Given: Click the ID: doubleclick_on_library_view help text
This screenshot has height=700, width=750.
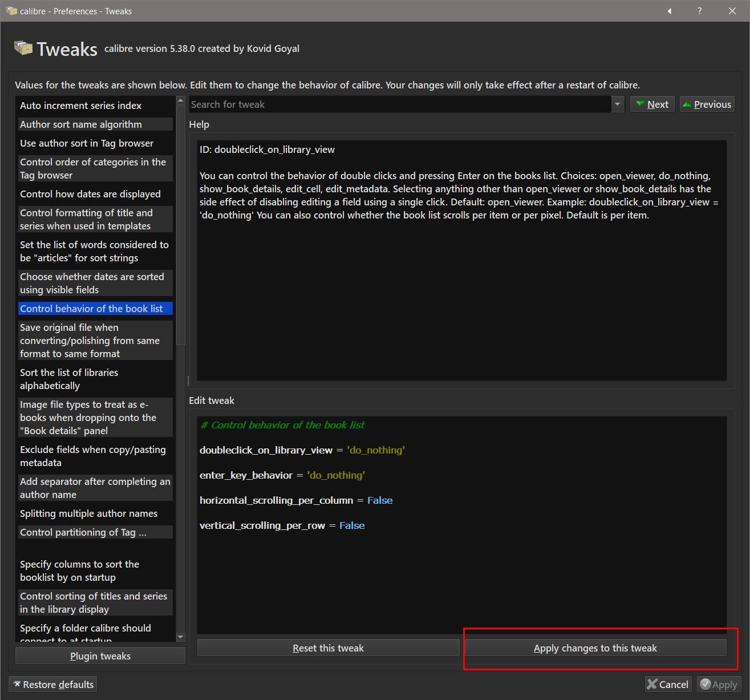Looking at the screenshot, I should [267, 149].
